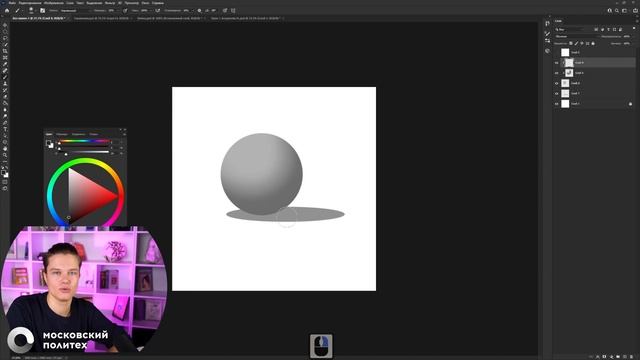Select the Zoom tool in toolbar
The height and width of the screenshot is (360, 640).
tap(5, 156)
